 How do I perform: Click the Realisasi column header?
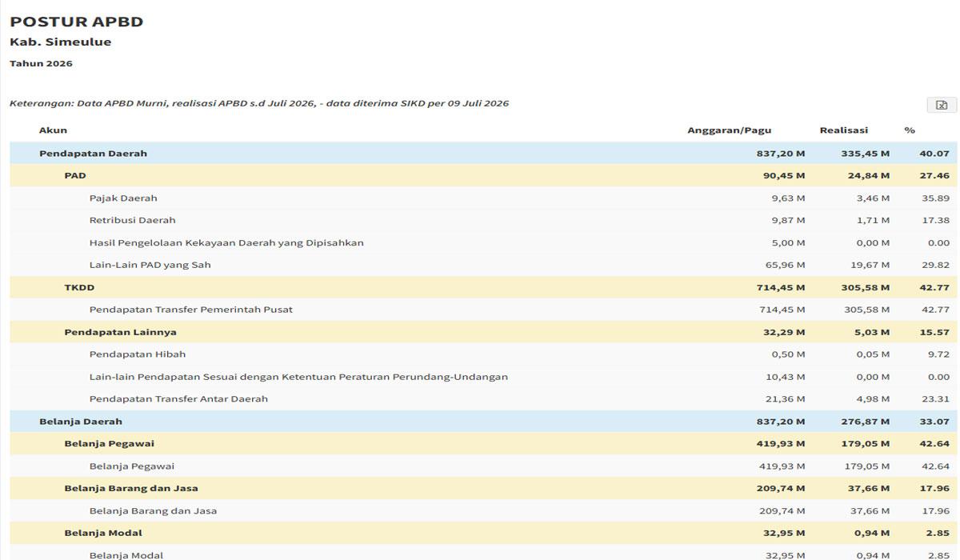pyautogui.click(x=844, y=130)
